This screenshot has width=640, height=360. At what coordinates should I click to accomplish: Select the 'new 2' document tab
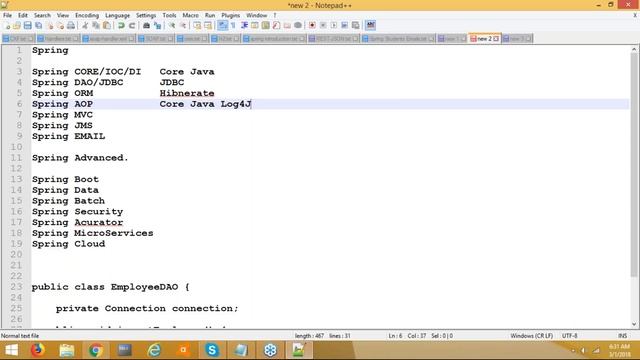(484, 38)
